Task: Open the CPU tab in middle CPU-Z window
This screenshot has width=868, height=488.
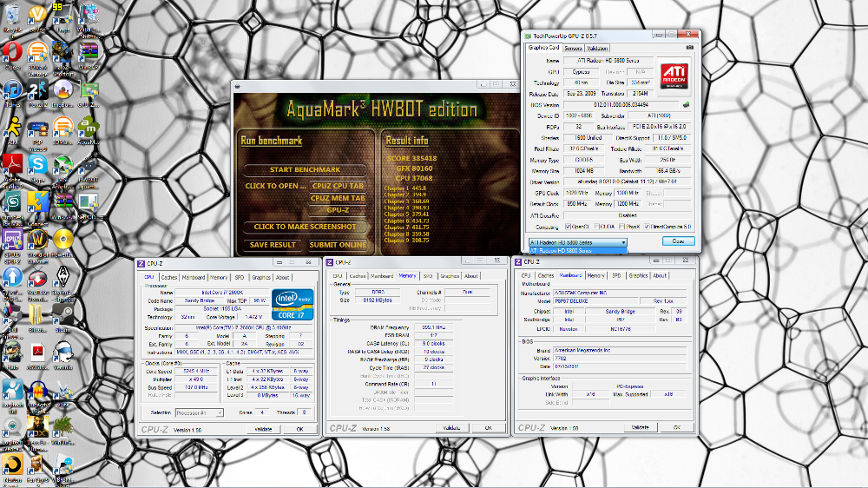Action: pos(338,276)
